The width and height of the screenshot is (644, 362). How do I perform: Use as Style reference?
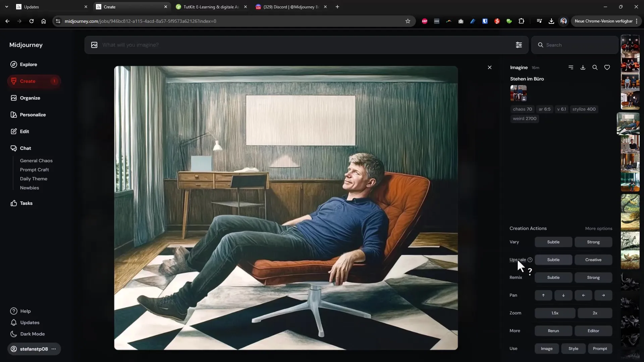pos(574,349)
